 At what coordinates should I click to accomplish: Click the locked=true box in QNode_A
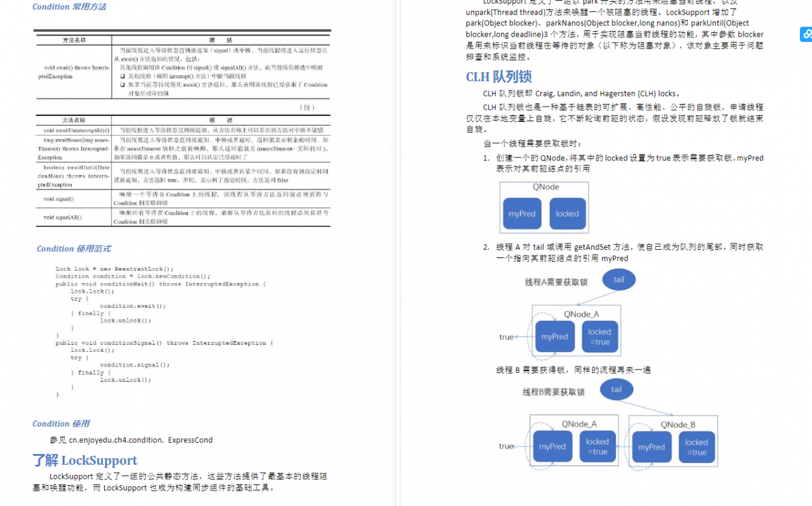599,336
